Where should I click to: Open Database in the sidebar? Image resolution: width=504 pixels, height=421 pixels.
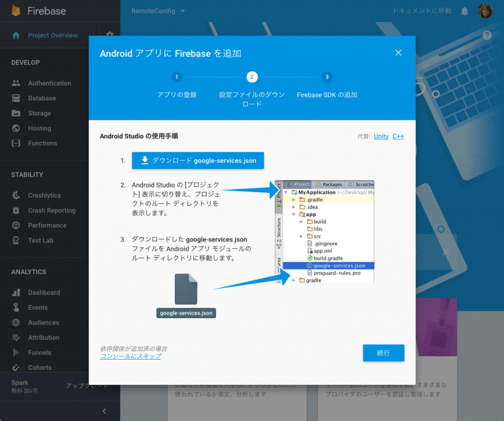42,98
